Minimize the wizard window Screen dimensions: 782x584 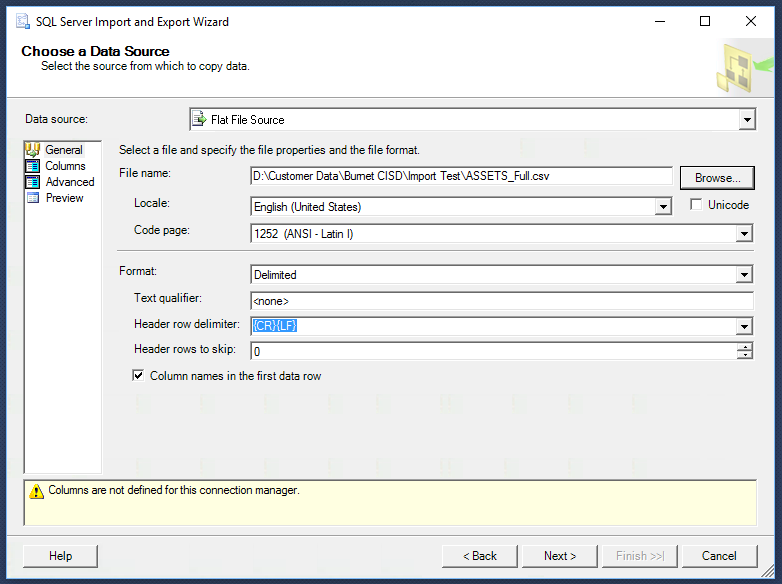point(660,21)
